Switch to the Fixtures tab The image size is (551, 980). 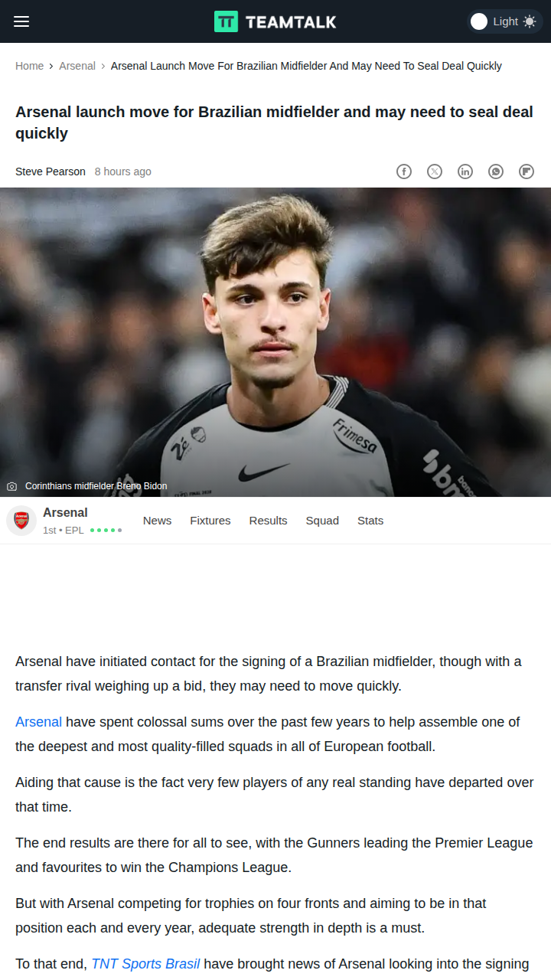pos(210,521)
